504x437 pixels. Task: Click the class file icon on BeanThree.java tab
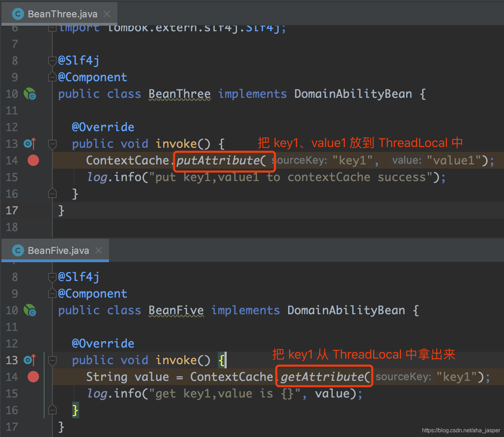tap(18, 14)
